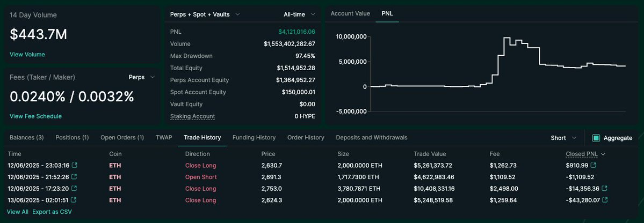Screen dimensions: 644x223
Task: Click share icon next to $910.99 closed PNL
Action: click(594, 166)
